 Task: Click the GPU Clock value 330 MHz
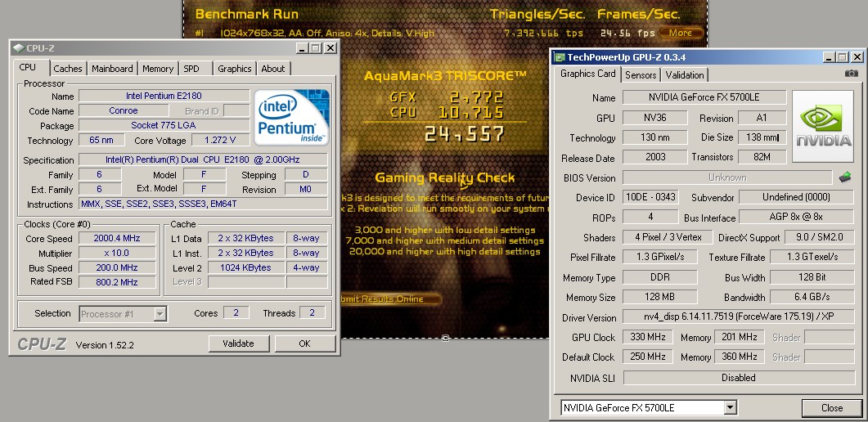click(x=648, y=337)
